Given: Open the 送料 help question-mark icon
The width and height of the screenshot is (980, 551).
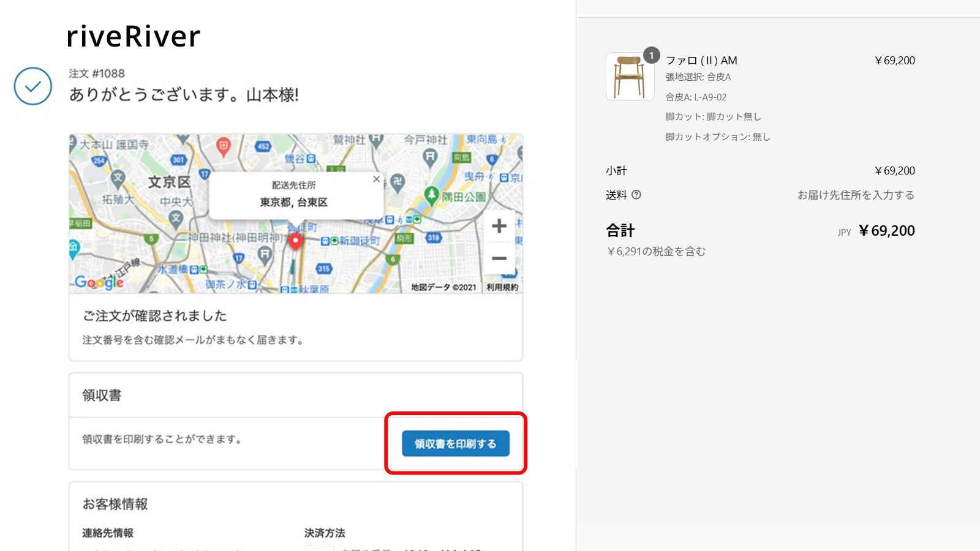Looking at the screenshot, I should (636, 195).
